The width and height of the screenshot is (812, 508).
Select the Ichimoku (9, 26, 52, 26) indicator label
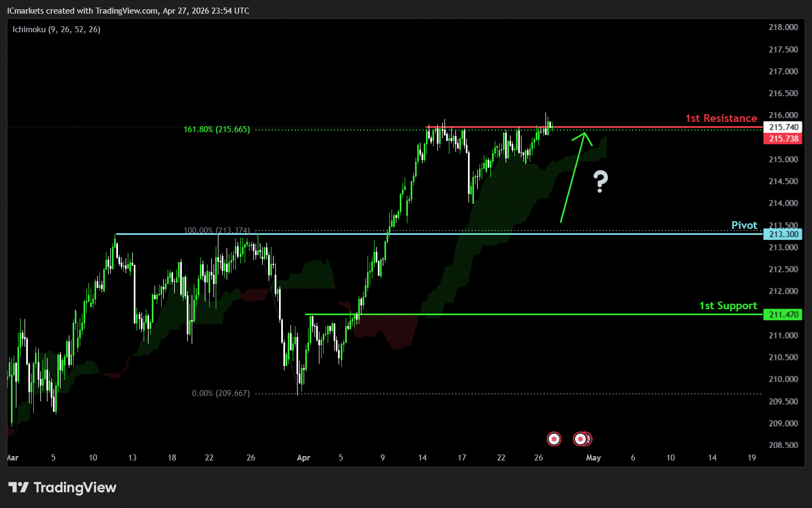[x=56, y=29]
